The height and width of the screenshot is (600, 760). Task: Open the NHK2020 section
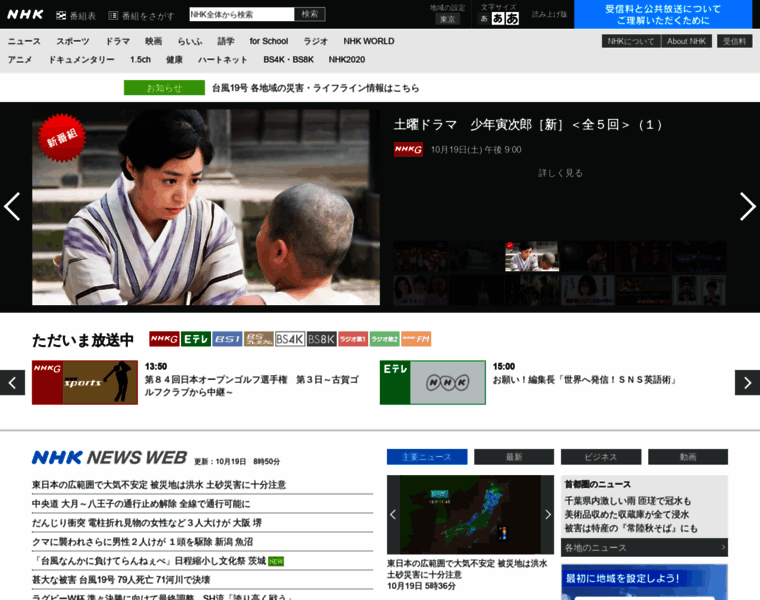pyautogui.click(x=347, y=60)
